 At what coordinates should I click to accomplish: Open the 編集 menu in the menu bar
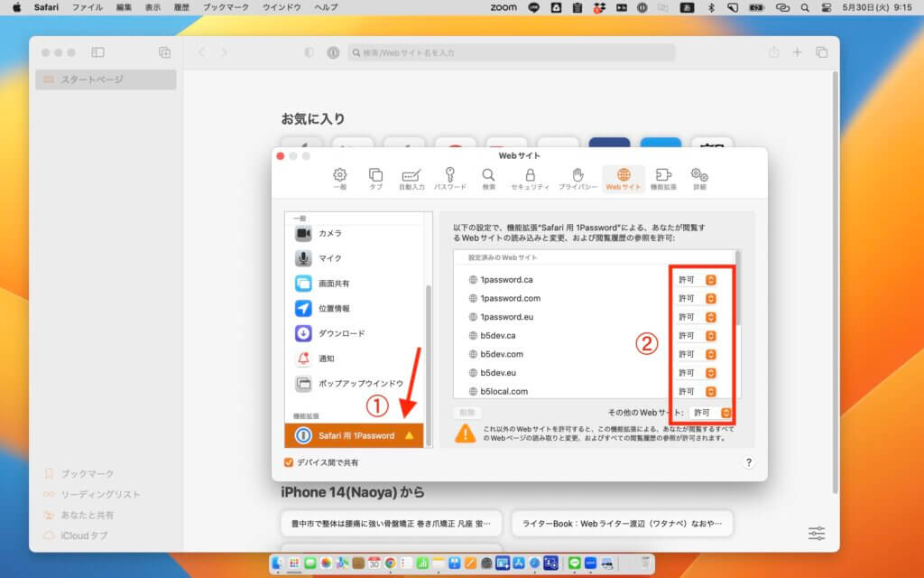(124, 7)
